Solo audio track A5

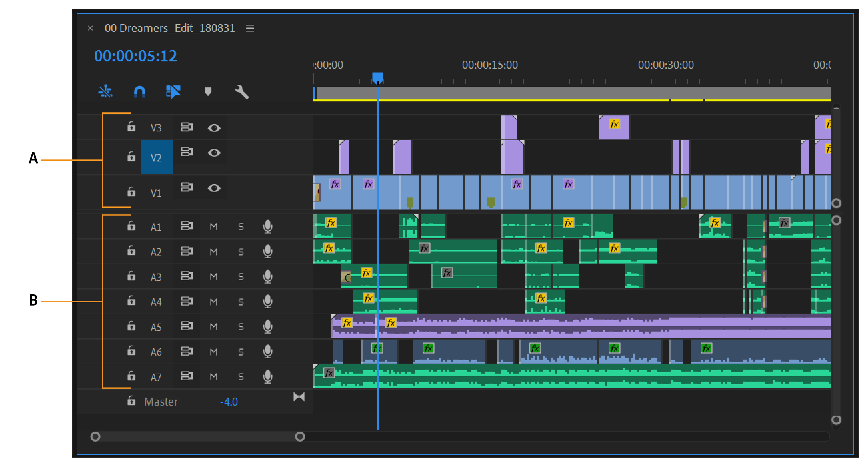coord(241,326)
